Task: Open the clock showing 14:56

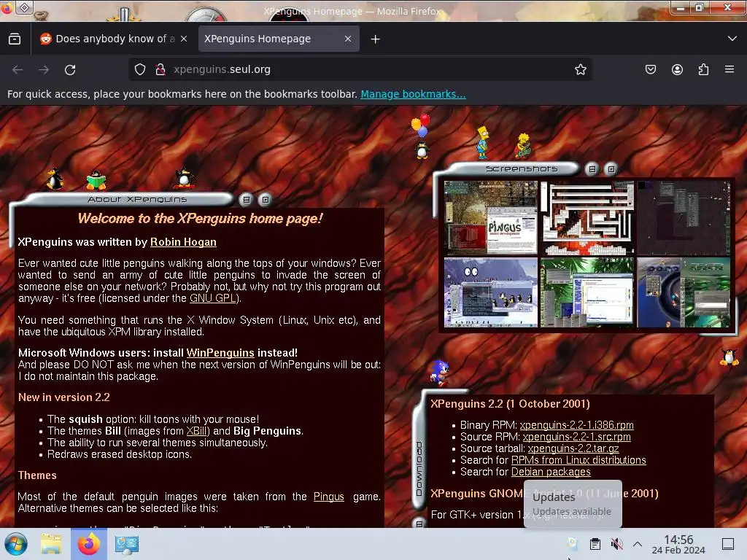Action: [x=678, y=544]
